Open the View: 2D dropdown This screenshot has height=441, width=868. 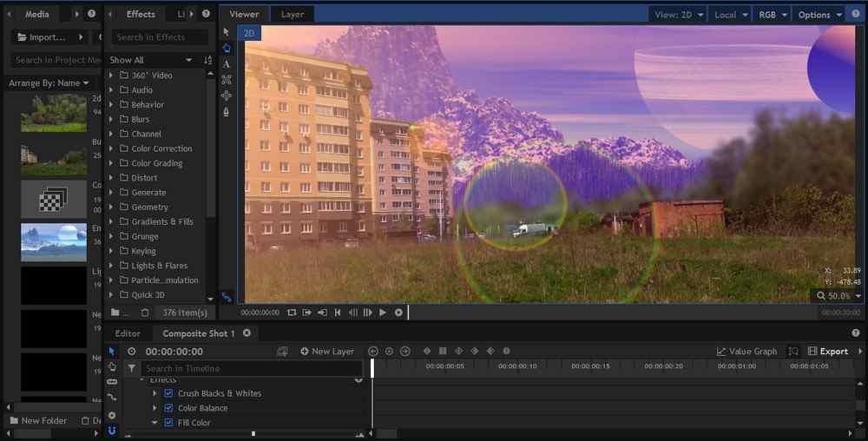tap(677, 15)
